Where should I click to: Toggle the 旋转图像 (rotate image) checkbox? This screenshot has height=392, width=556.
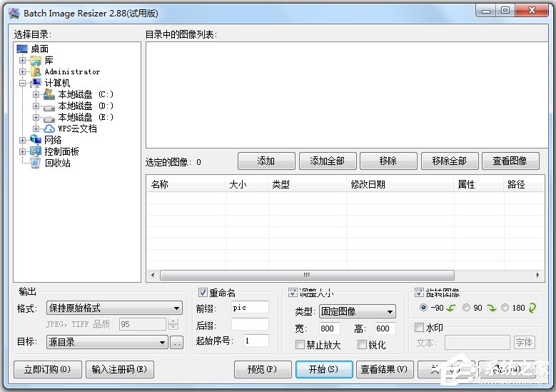(x=419, y=293)
